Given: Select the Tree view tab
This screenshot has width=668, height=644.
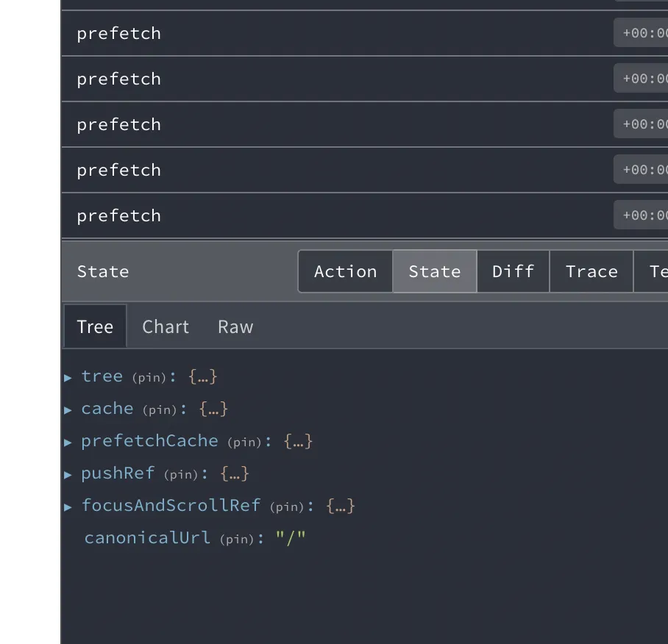Looking at the screenshot, I should coord(95,326).
